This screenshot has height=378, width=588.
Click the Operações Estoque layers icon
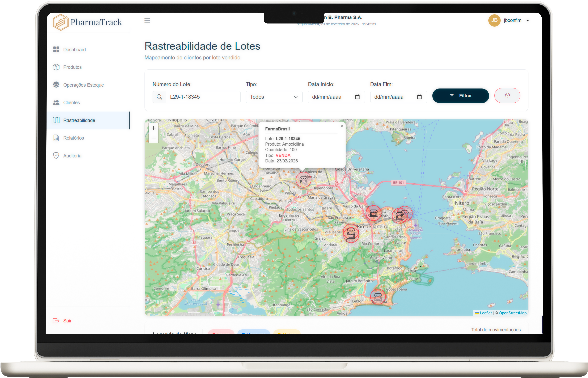pyautogui.click(x=56, y=85)
